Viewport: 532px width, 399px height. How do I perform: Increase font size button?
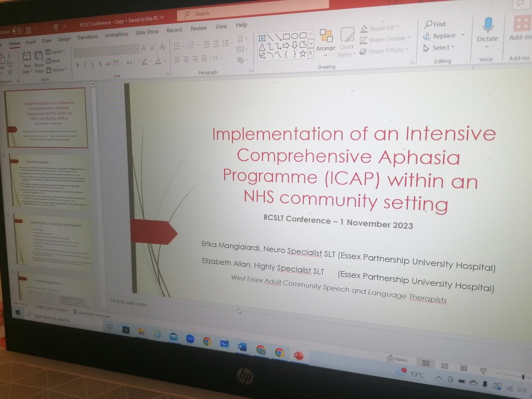tap(144, 48)
